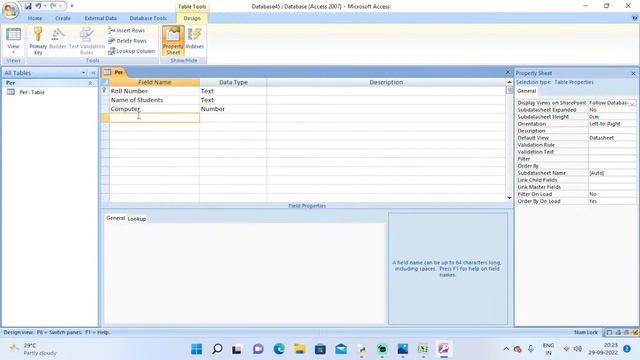
Task: Select Name of Students field
Action: (x=154, y=100)
